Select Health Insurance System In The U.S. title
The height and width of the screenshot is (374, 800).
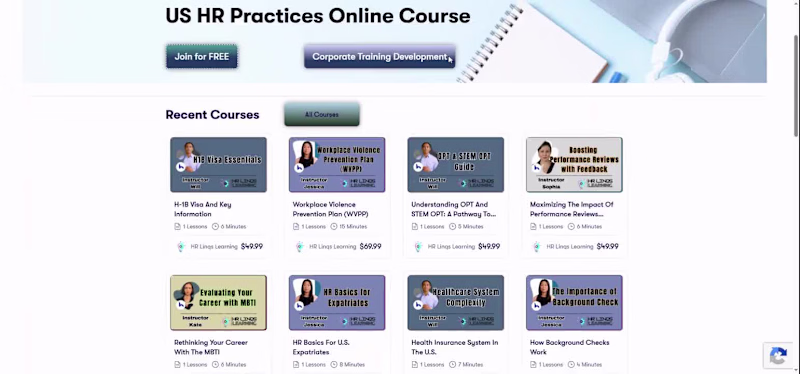coord(455,347)
